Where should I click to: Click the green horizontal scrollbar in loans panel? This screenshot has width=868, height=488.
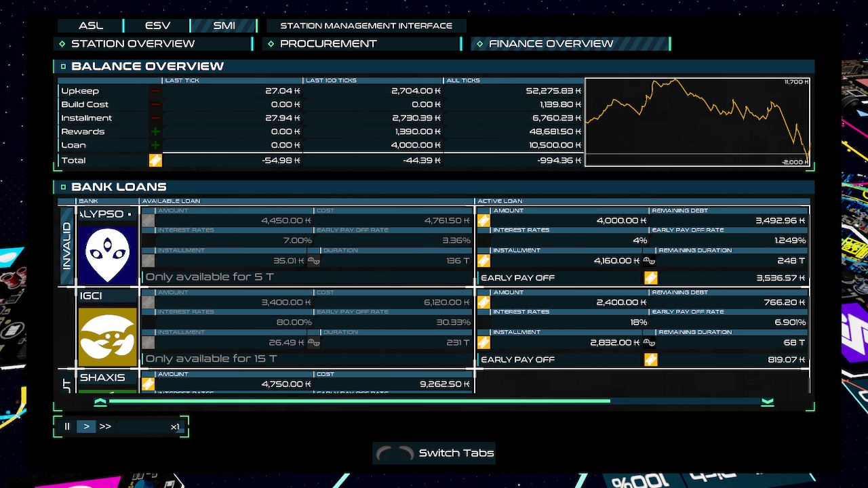(359, 401)
